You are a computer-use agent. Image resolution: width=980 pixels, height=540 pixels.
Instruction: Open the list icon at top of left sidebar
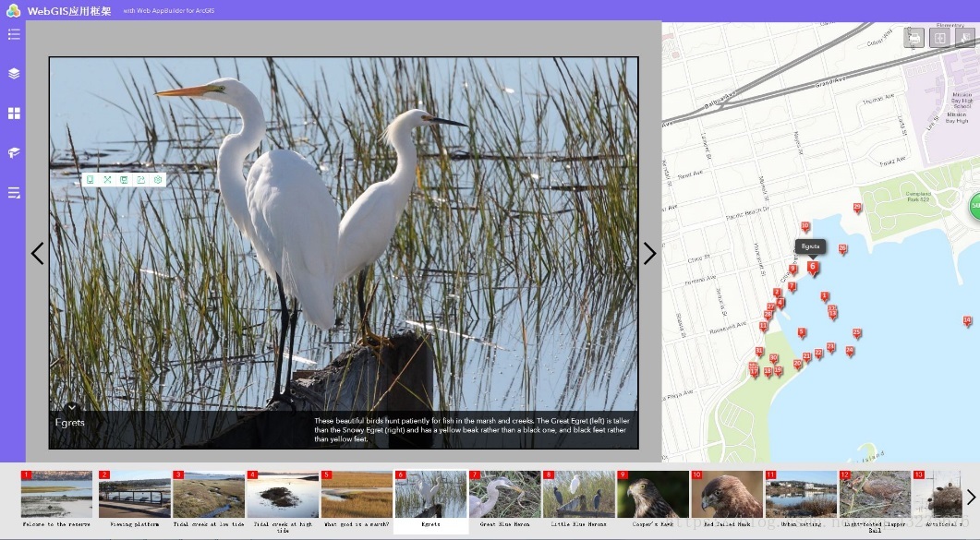point(14,34)
